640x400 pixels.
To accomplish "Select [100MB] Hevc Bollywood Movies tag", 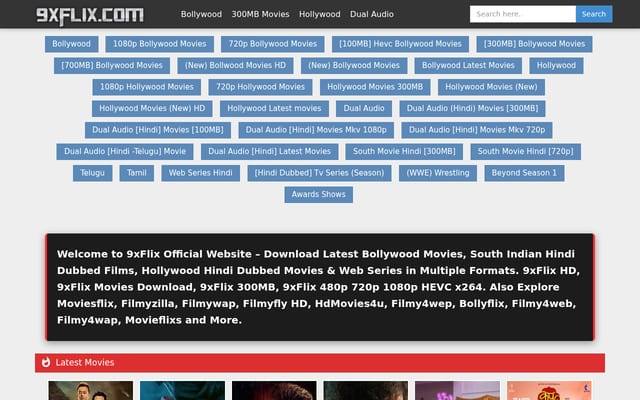I will [400, 44].
